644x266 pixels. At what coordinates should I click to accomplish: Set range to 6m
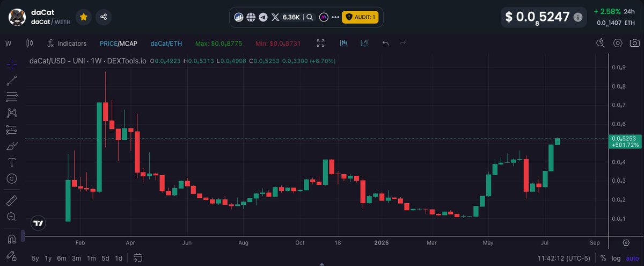(62, 258)
